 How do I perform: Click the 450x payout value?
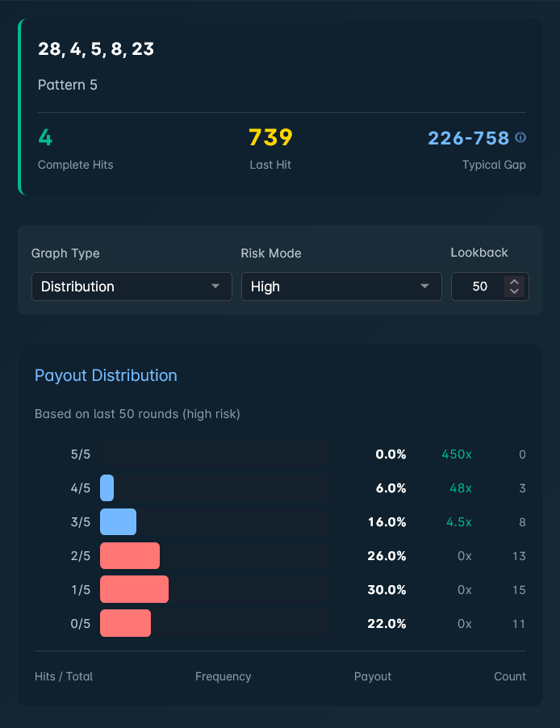tap(456, 454)
